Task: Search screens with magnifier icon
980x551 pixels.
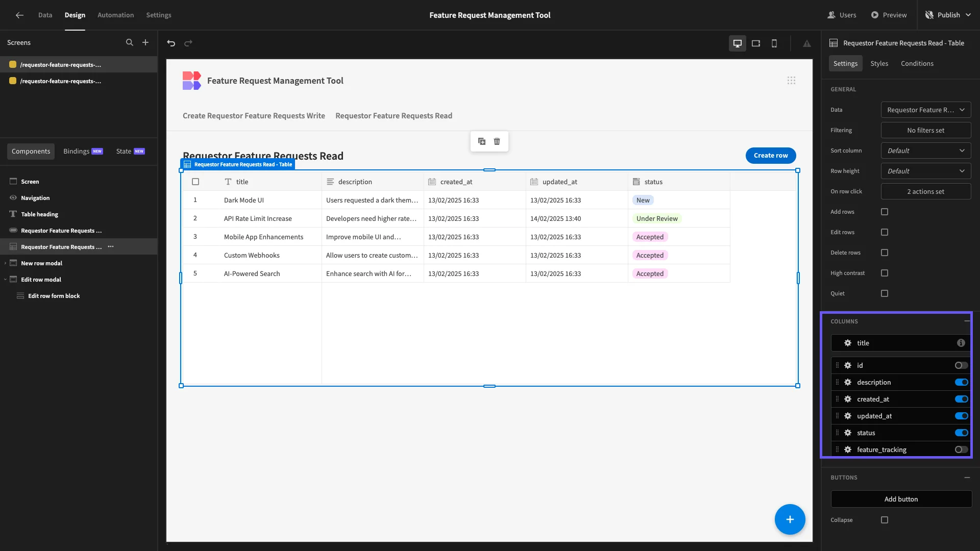Action: click(130, 42)
